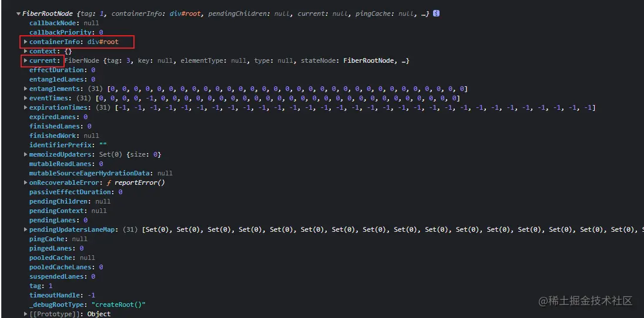
Task: Select the passiveEffectDuration property row
Action: click(76, 192)
